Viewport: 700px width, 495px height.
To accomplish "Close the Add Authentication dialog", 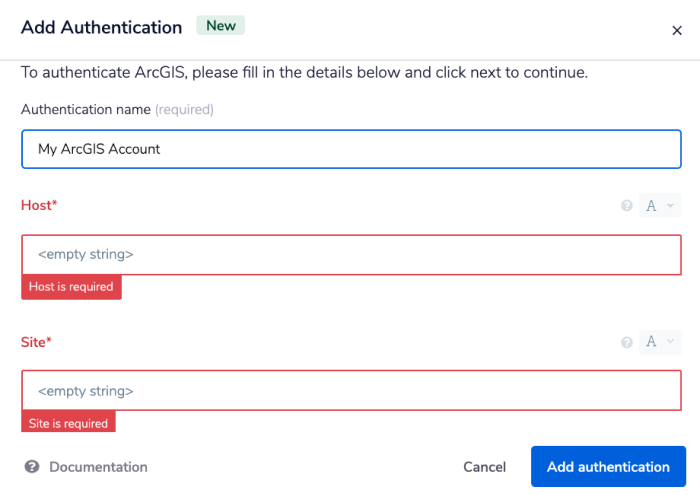I will (677, 30).
